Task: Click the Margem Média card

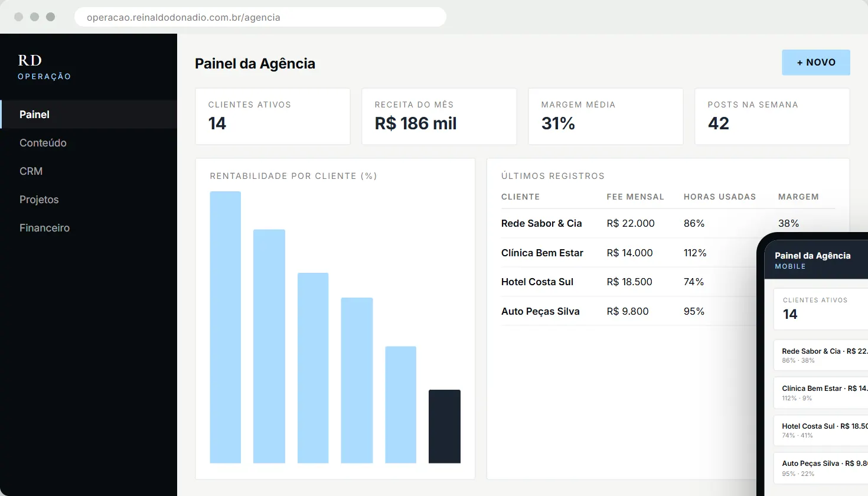Action: point(606,116)
